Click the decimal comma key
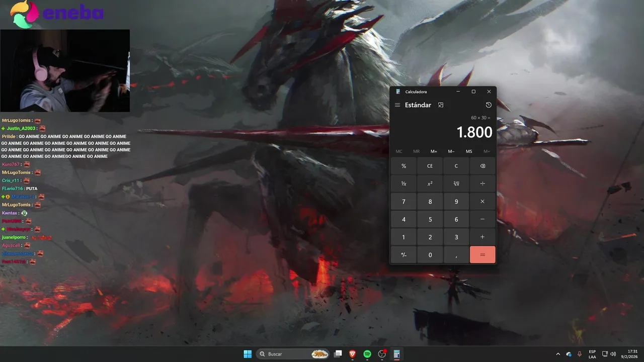The width and height of the screenshot is (644, 362). tap(456, 255)
